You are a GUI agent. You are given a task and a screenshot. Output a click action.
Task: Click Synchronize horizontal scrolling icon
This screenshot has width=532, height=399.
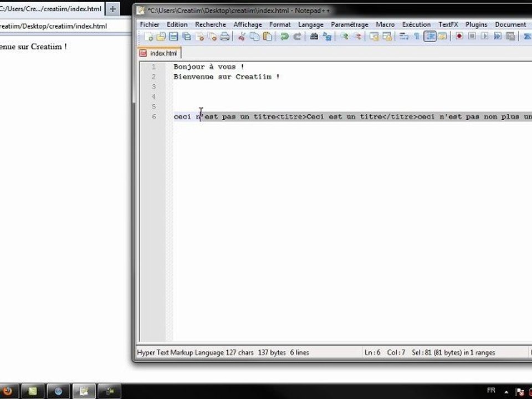(387, 37)
